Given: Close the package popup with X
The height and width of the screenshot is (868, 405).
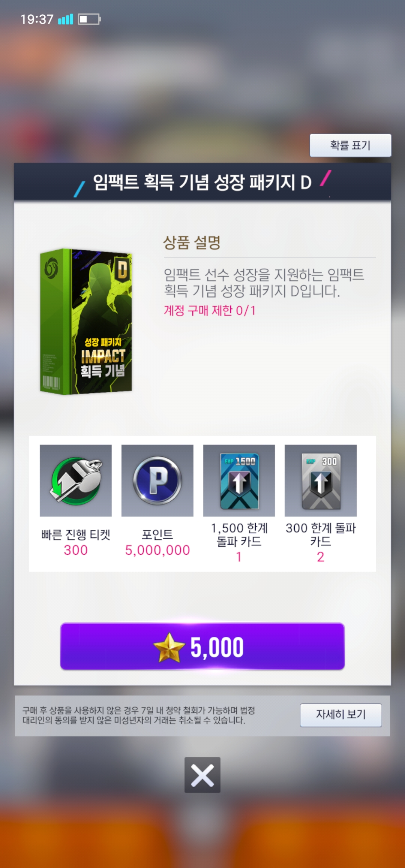Looking at the screenshot, I should click(202, 775).
